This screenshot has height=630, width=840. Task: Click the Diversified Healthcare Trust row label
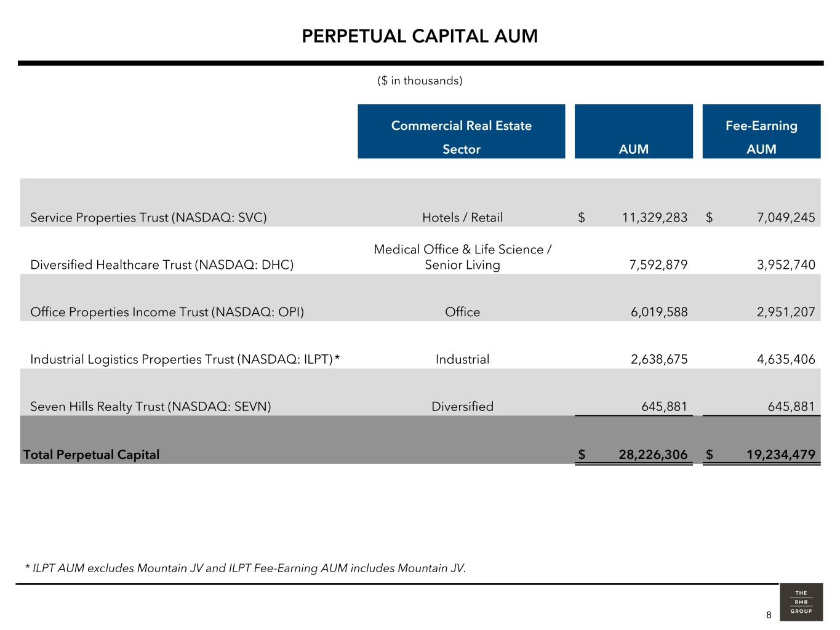(162, 265)
